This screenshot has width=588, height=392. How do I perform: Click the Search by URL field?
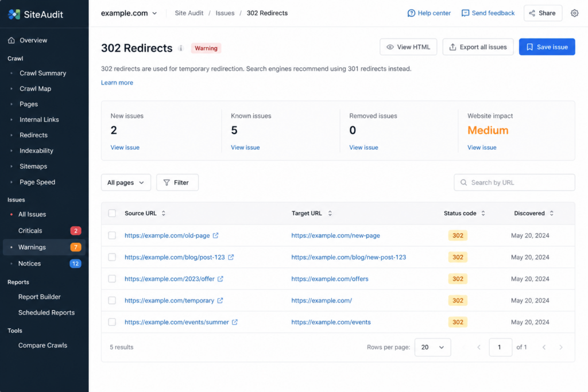point(514,183)
